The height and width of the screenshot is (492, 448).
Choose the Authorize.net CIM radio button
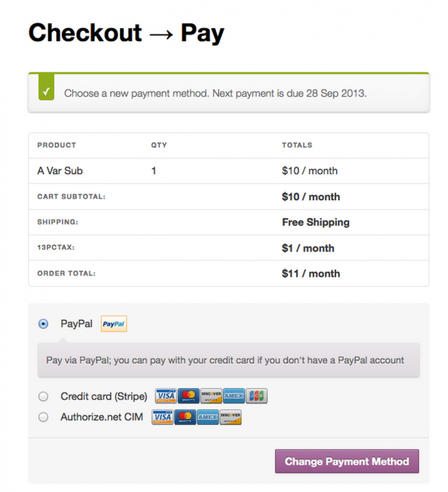(43, 417)
